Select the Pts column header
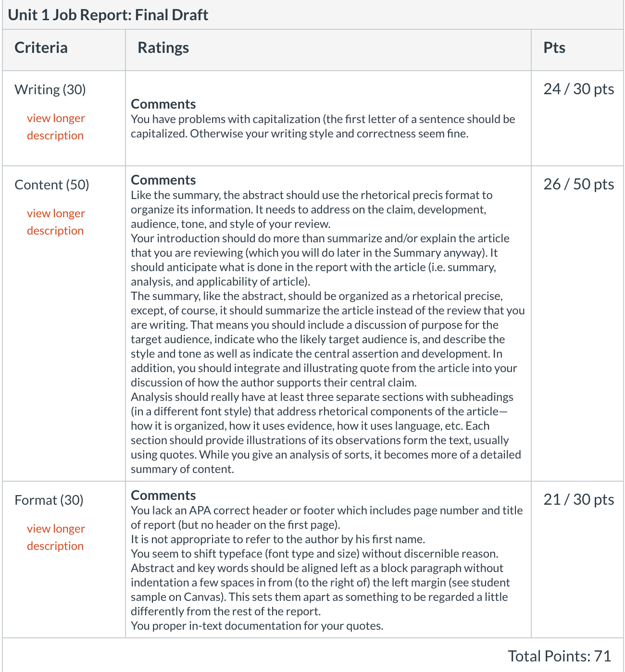Image resolution: width=625 pixels, height=672 pixels. (x=554, y=48)
